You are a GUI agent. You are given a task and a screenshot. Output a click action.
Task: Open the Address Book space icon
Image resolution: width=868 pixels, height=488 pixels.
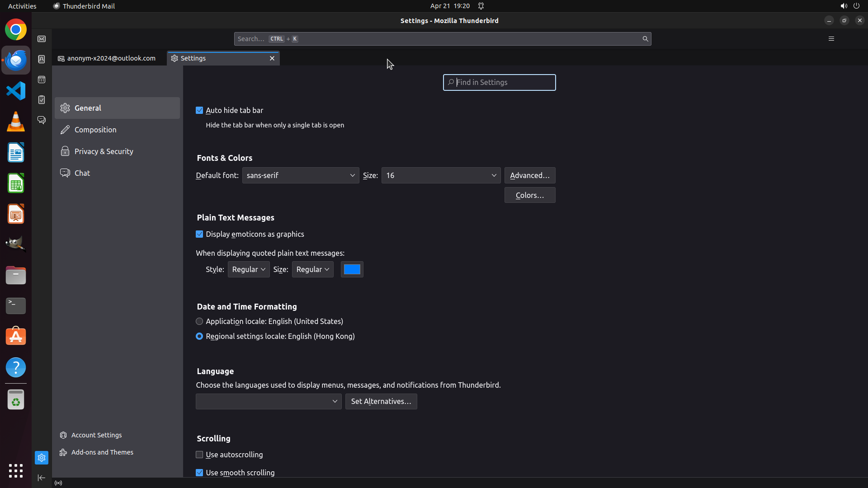[x=42, y=59]
